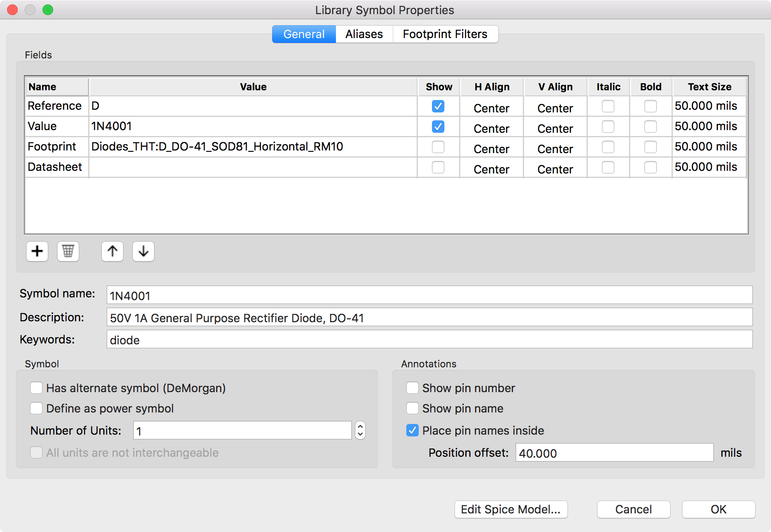Delete selected field with trash icon

click(68, 251)
